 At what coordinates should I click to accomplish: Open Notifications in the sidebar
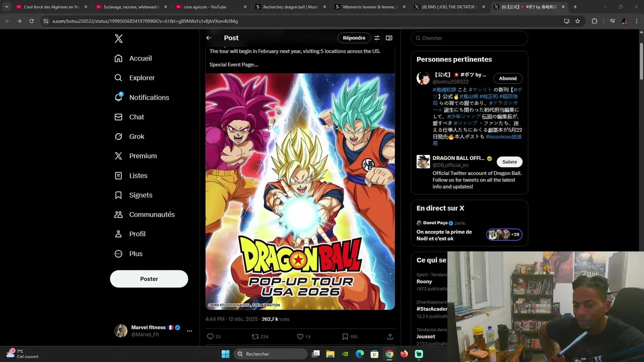142,98
